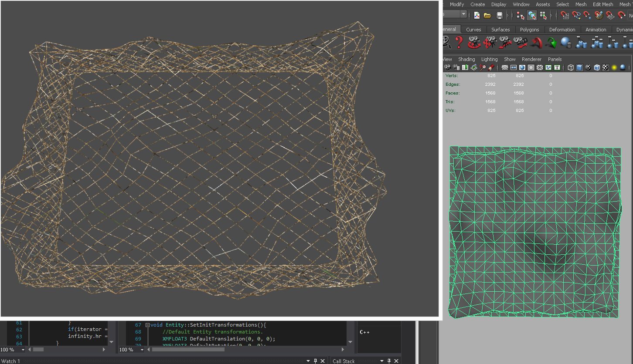Screen dimensions: 633x364
Task: Toggle use all lights yellow bulb
Action: click(614, 67)
